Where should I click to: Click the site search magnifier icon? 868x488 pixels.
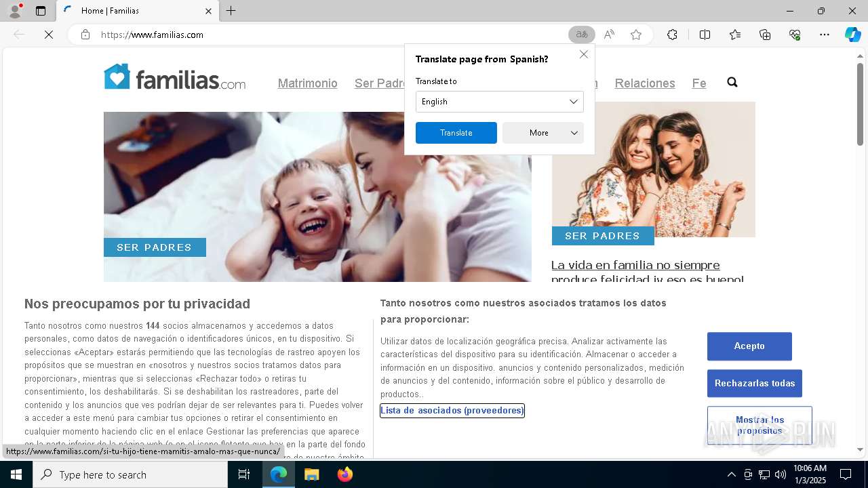click(x=732, y=82)
